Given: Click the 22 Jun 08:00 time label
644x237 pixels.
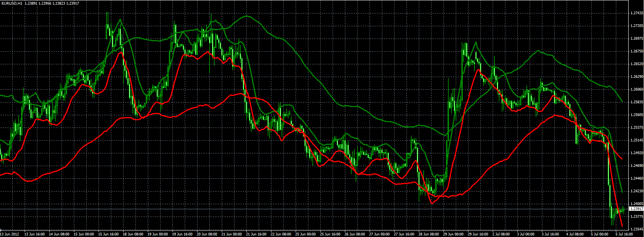Looking at the screenshot, I should pyautogui.click(x=281, y=234).
